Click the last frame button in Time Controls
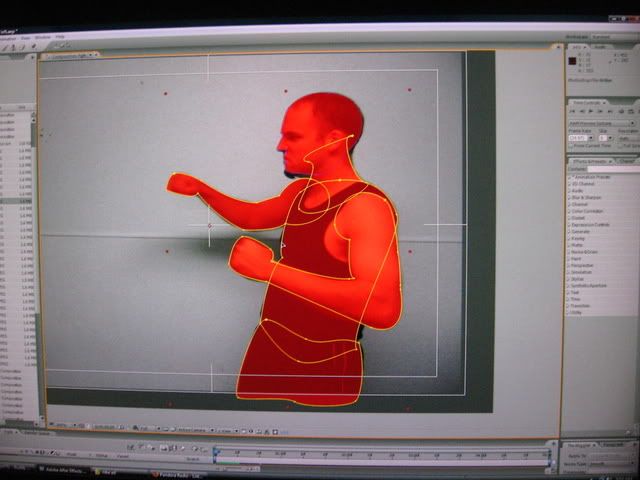Screen dimensions: 640x480 [x=610, y=111]
